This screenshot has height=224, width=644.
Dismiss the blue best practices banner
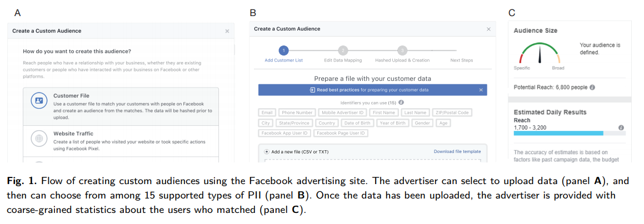(x=481, y=90)
